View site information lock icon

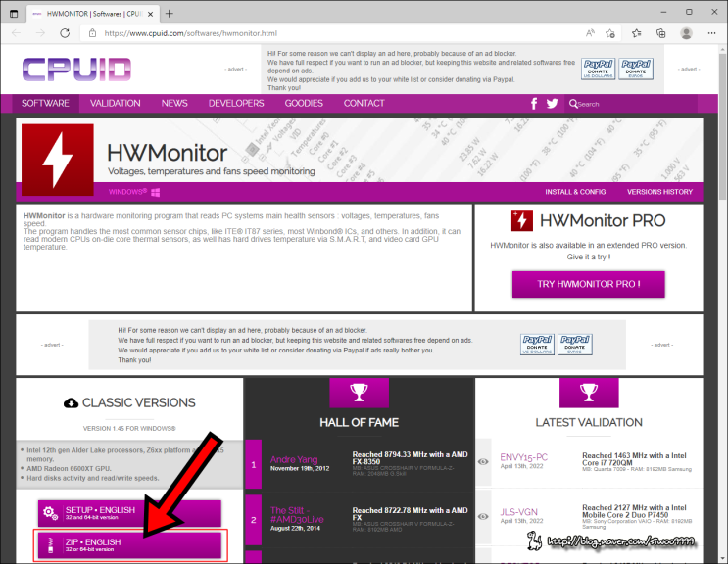[x=92, y=33]
